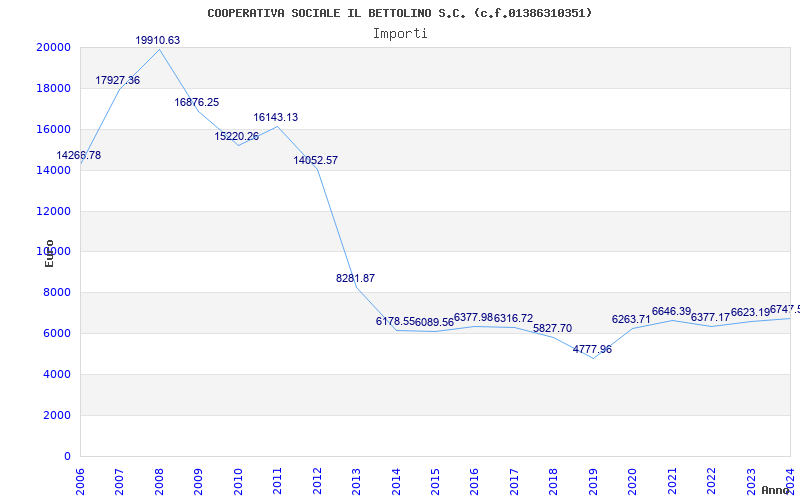800x500 pixels.
Task: Select data label 6316.72
Action: coord(513,318)
